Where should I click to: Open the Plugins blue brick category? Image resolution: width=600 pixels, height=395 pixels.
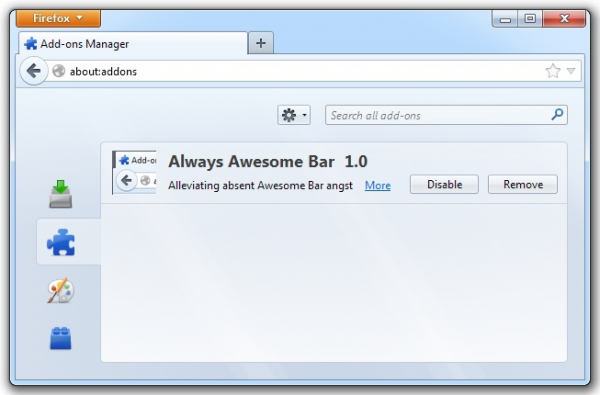tap(61, 338)
